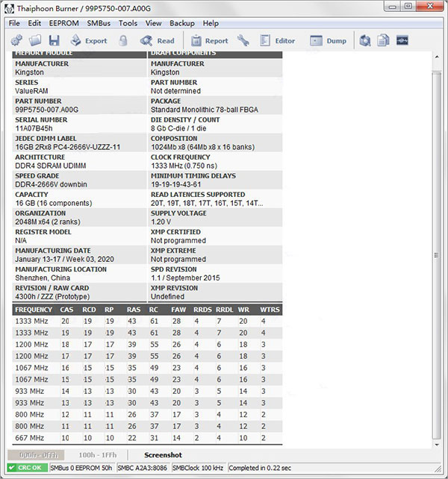448x479 pixels.
Task: Open the Editor toolbar button
Action: point(276,41)
